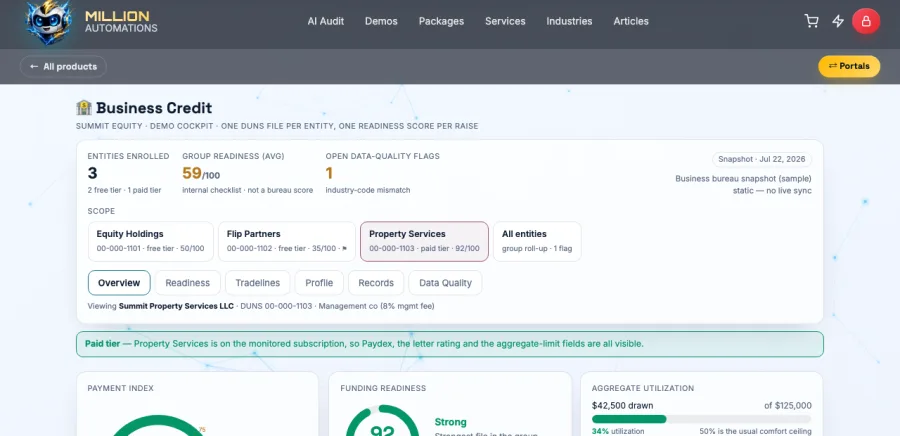Image resolution: width=900 pixels, height=436 pixels.
Task: Go to Demos in navigation
Action: coord(381,21)
